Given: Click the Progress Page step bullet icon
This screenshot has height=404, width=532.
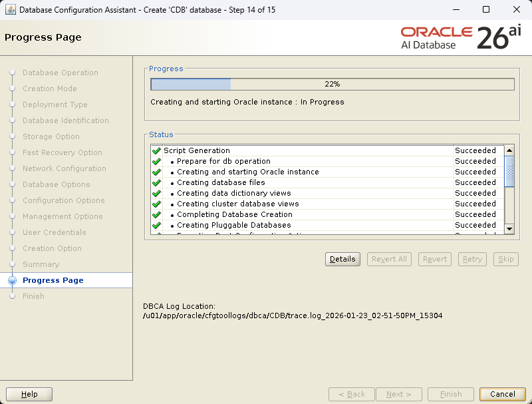Looking at the screenshot, I should coord(12,280).
